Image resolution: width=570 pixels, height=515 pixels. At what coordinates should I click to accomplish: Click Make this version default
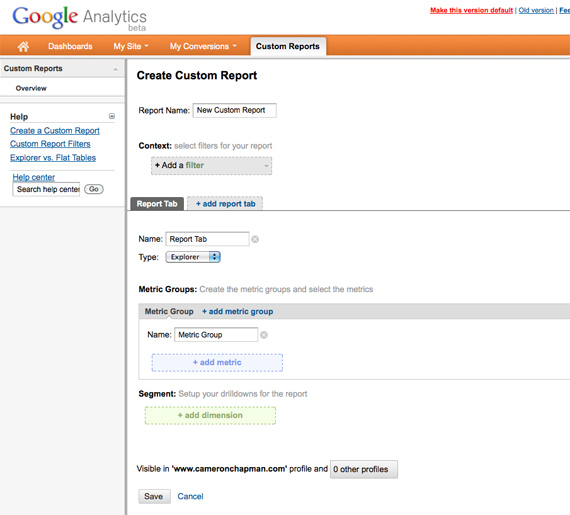pyautogui.click(x=471, y=10)
